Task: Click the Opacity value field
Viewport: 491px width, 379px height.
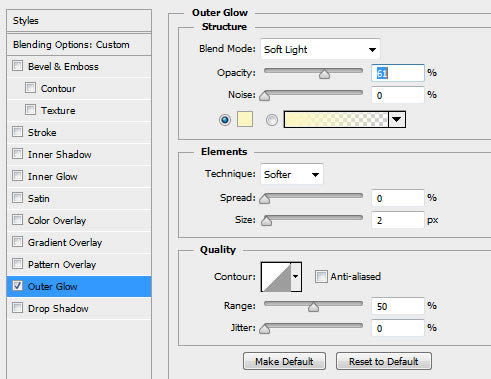Action: pos(398,73)
